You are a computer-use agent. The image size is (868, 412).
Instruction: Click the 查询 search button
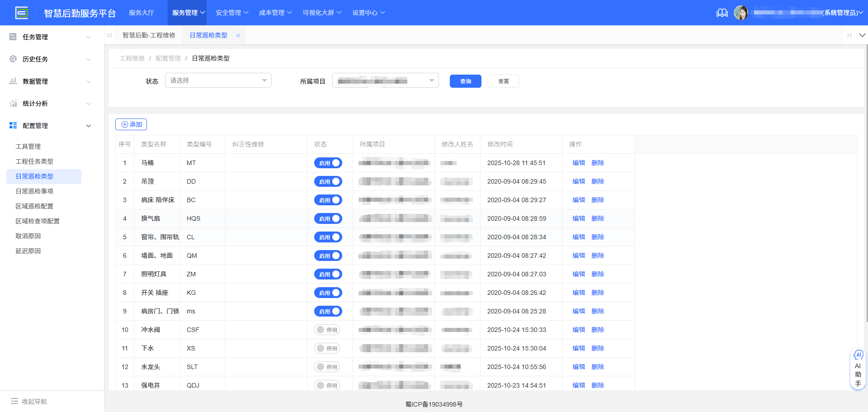tap(465, 81)
